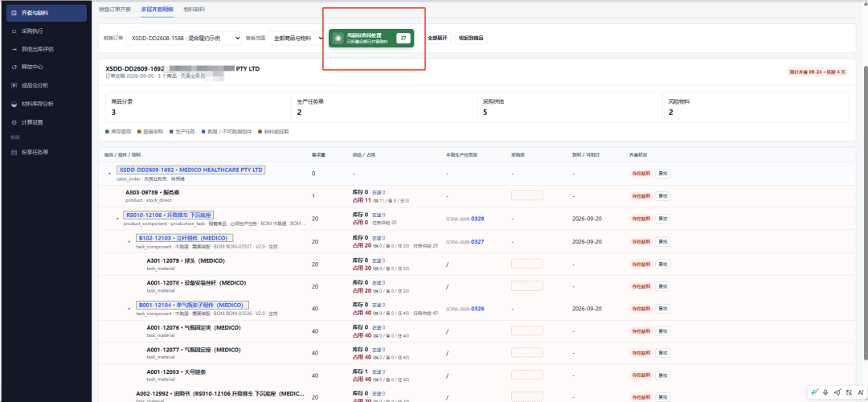Click the 在途 0 link for A001-12076
868x402 pixels.
click(x=379, y=327)
